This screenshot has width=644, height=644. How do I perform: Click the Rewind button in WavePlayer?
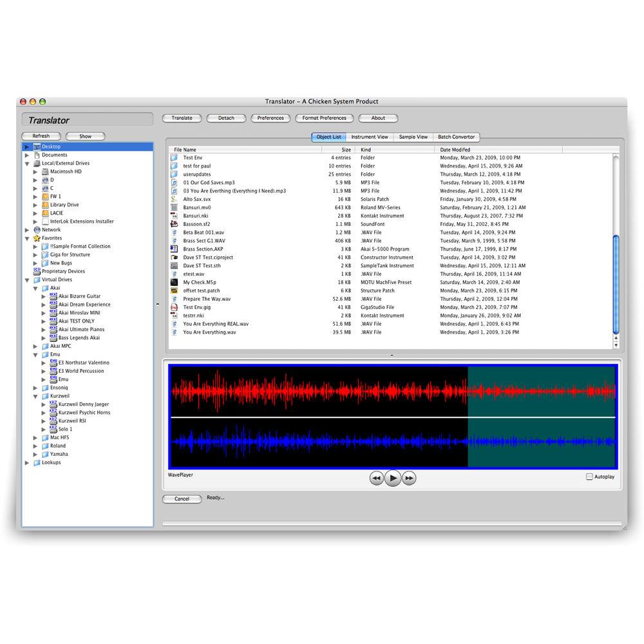[377, 478]
